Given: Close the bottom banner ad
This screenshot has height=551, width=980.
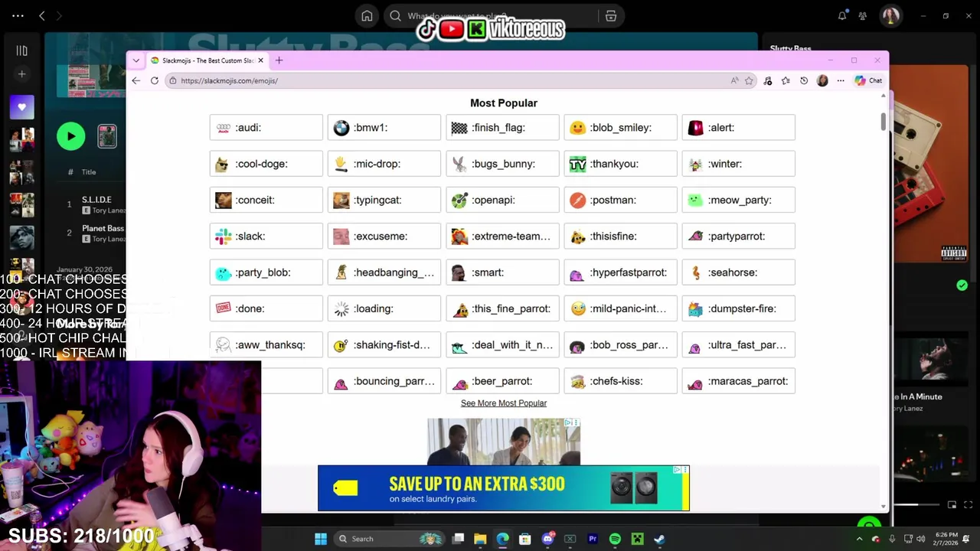Looking at the screenshot, I should 685,469.
